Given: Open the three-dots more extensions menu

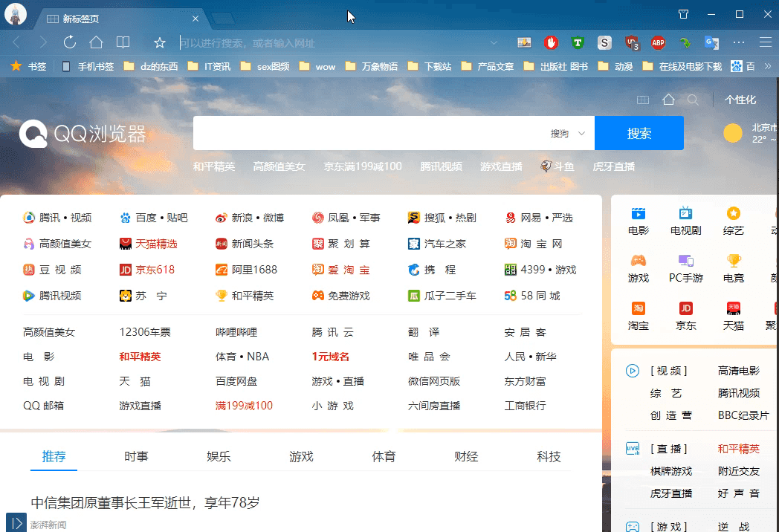Looking at the screenshot, I should (739, 42).
